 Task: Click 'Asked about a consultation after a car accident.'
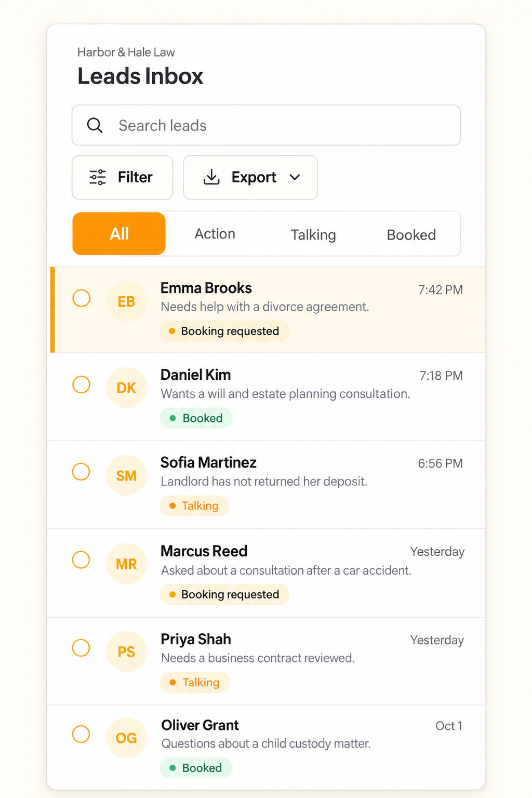pos(286,570)
